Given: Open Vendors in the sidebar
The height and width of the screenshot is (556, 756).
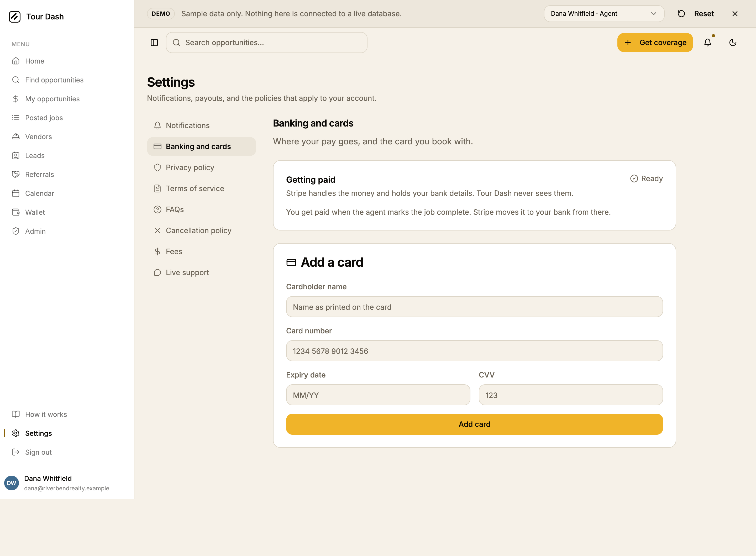Looking at the screenshot, I should (67, 136).
